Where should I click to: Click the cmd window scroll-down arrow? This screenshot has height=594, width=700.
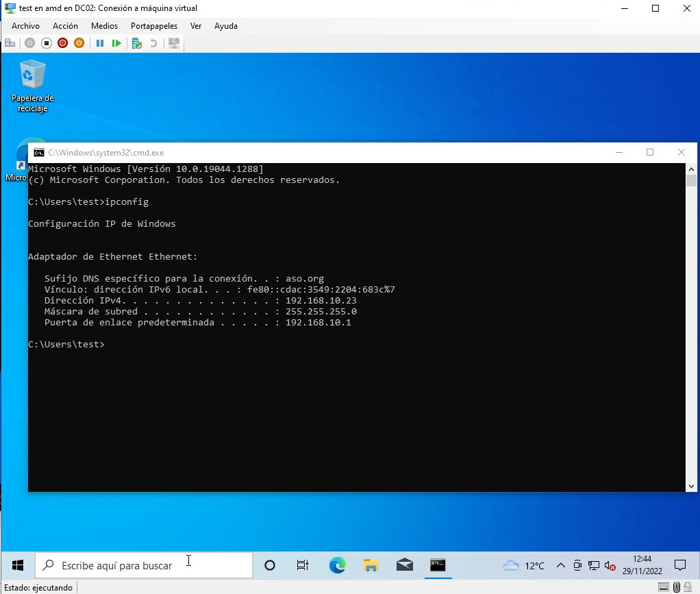(690, 486)
